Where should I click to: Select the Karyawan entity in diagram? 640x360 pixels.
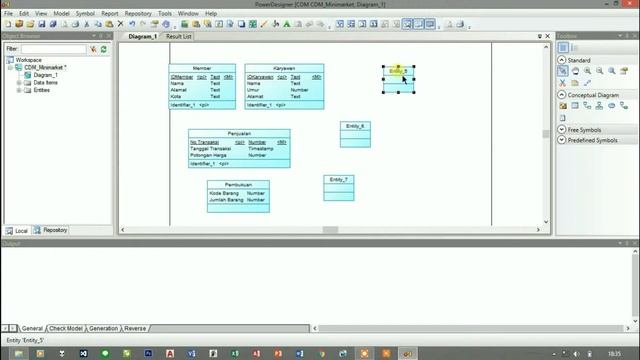284,87
